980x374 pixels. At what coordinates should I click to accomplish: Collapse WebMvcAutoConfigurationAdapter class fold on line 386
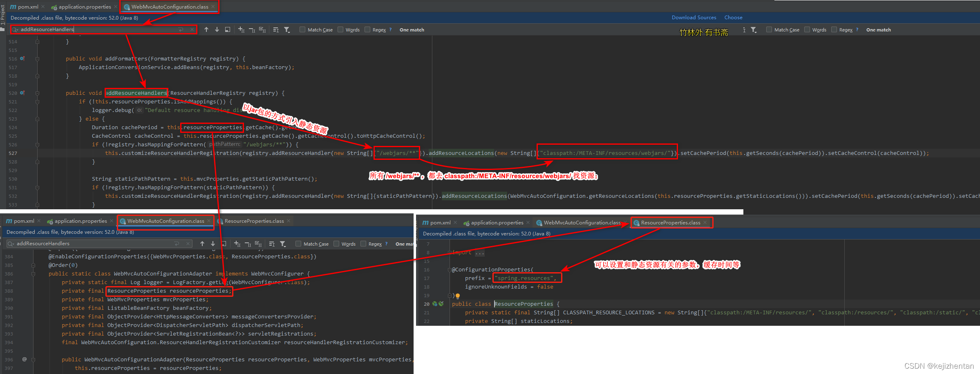click(x=33, y=274)
